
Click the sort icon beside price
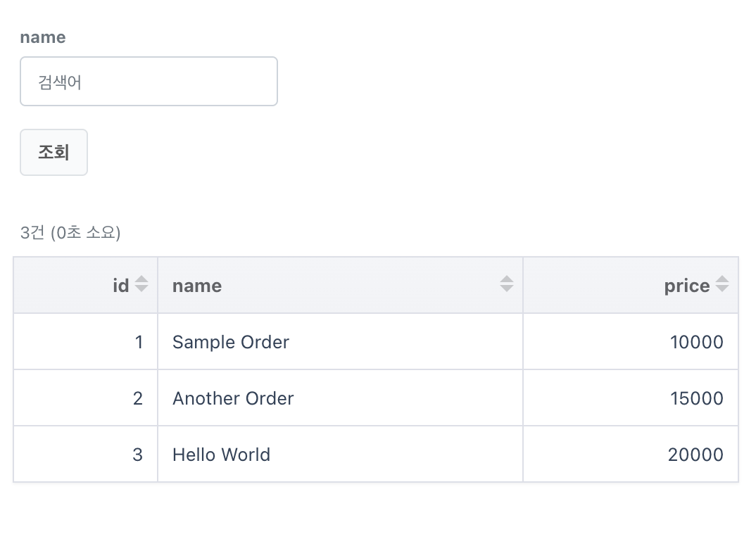coord(722,284)
